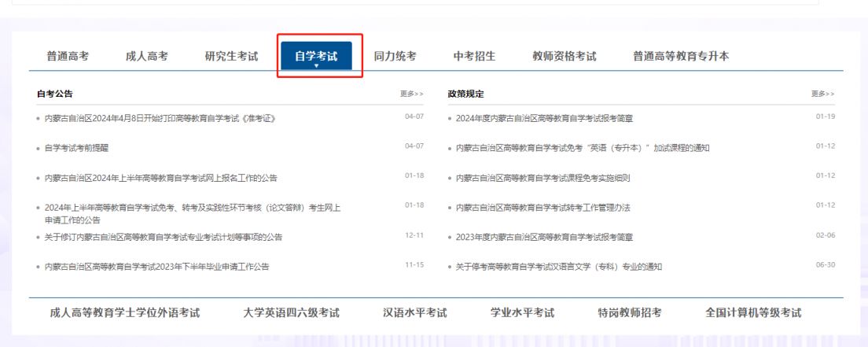Switch to the 同力统考 tab
Screen dimensions: 868x347
pyautogui.click(x=395, y=56)
